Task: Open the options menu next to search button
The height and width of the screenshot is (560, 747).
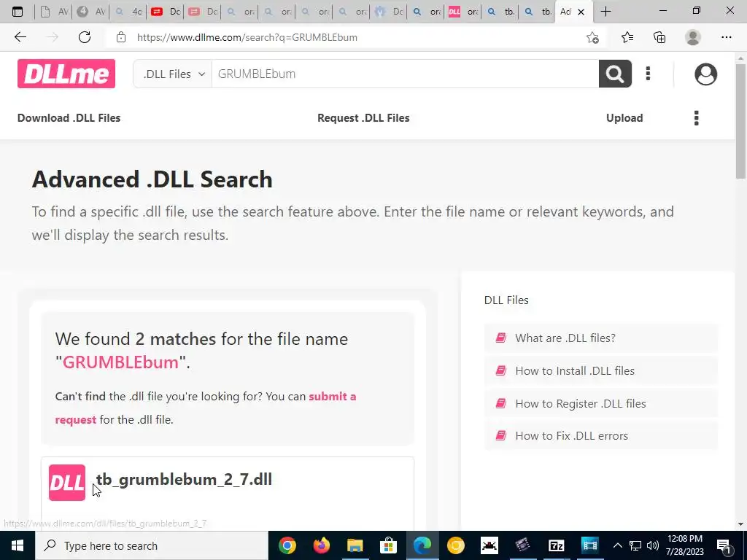Action: 648,74
